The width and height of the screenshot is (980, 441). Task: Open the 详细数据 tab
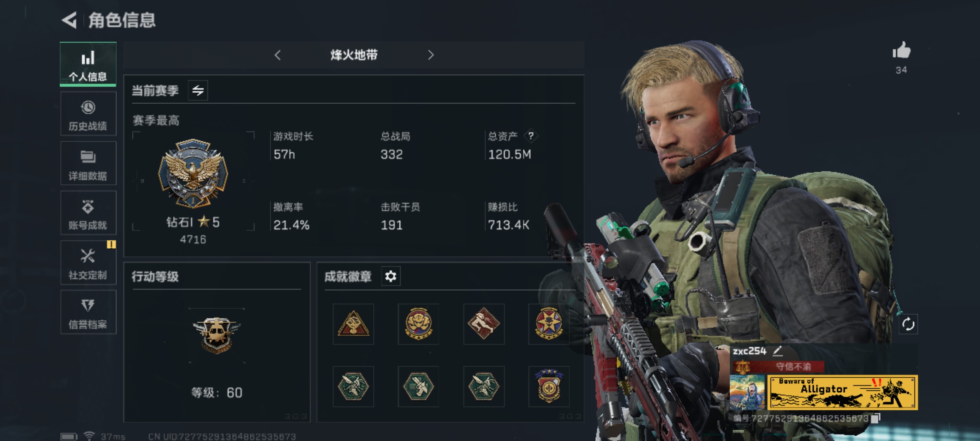click(x=88, y=163)
